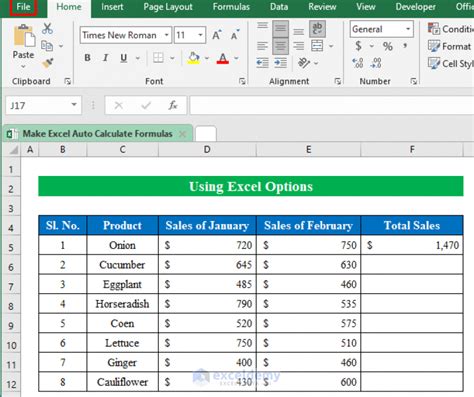This screenshot has height=397, width=474.
Task: Click the Fill Color paint bucket icon
Action: [193, 58]
